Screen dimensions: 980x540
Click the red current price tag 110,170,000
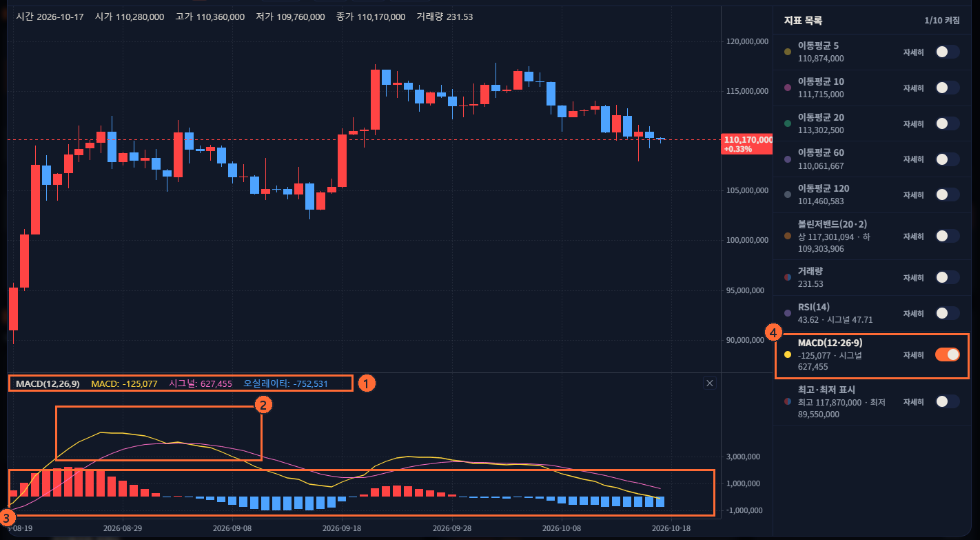click(748, 143)
